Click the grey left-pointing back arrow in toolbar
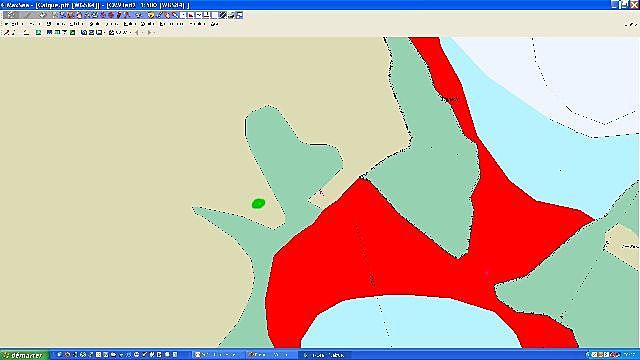Screen dimensions: 640x360 [x=137, y=33]
